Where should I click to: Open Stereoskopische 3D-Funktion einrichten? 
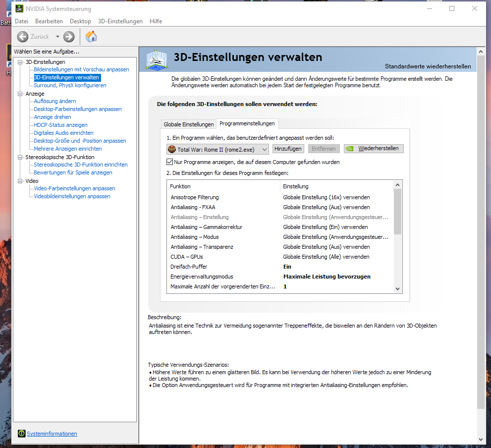click(x=80, y=165)
